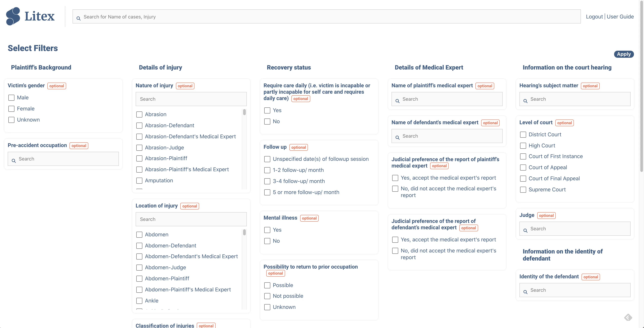Click the Location of injury list scrollbar
This screenshot has width=644, height=328.
tap(244, 232)
